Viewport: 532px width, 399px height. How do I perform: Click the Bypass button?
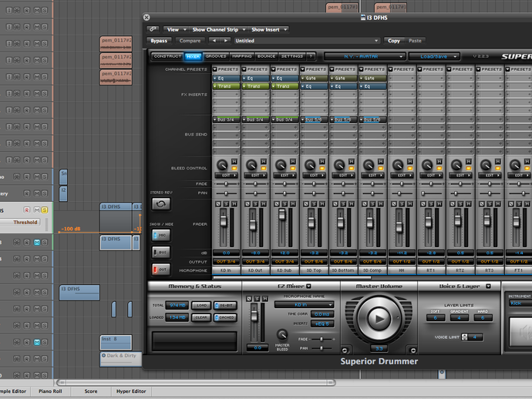click(x=159, y=41)
